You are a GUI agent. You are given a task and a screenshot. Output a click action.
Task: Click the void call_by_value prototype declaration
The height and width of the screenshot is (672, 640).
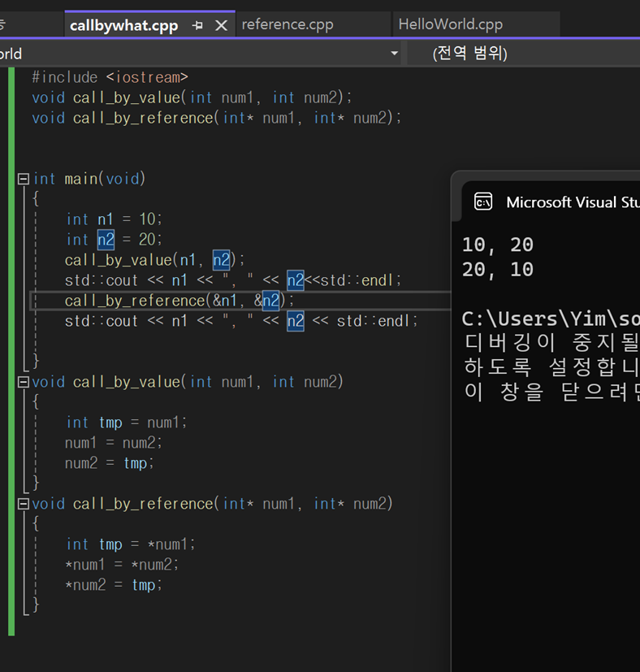192,98
